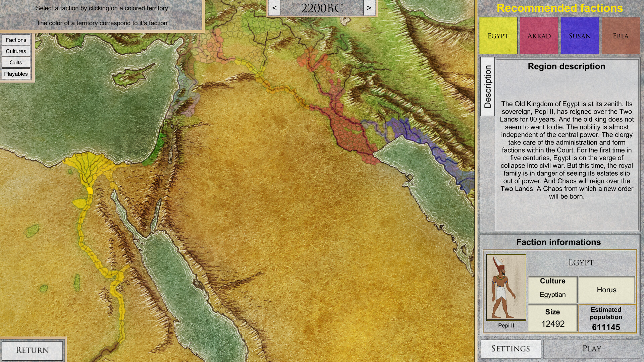Advance the year with the right arrow

pos(369,7)
